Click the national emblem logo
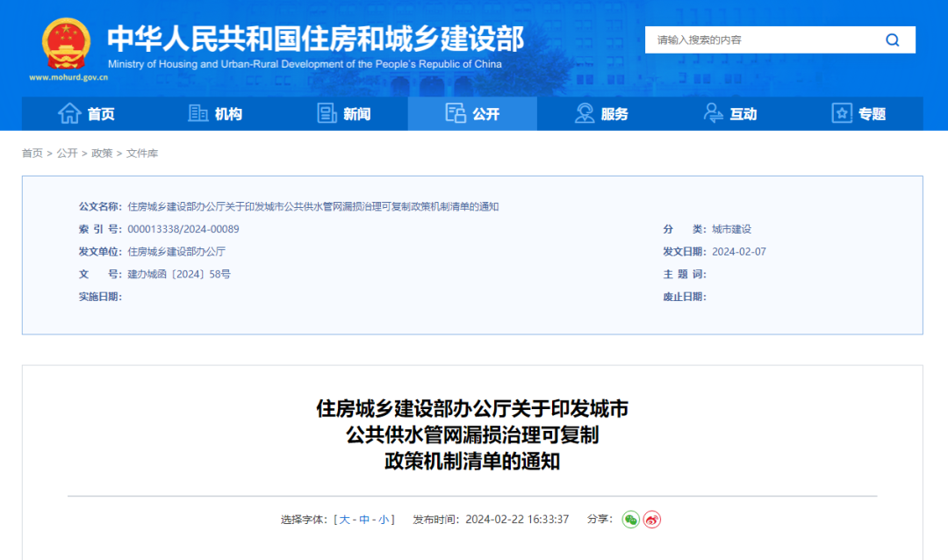Image resolution: width=948 pixels, height=560 pixels. [x=66, y=44]
